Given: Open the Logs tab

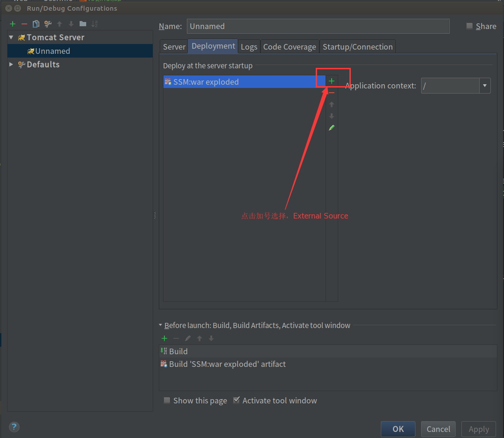Looking at the screenshot, I should click(x=249, y=47).
